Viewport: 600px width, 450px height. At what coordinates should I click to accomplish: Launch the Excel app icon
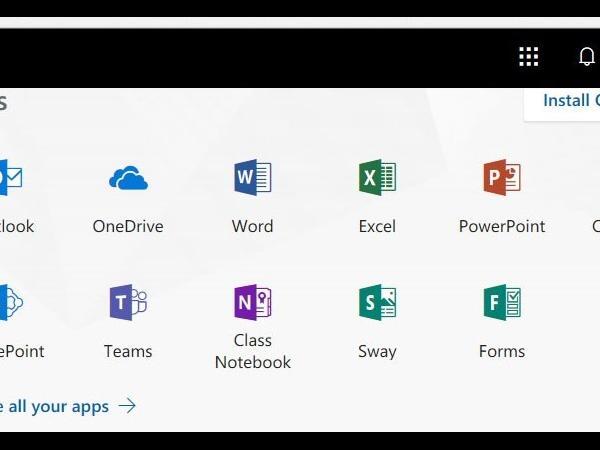point(377,177)
